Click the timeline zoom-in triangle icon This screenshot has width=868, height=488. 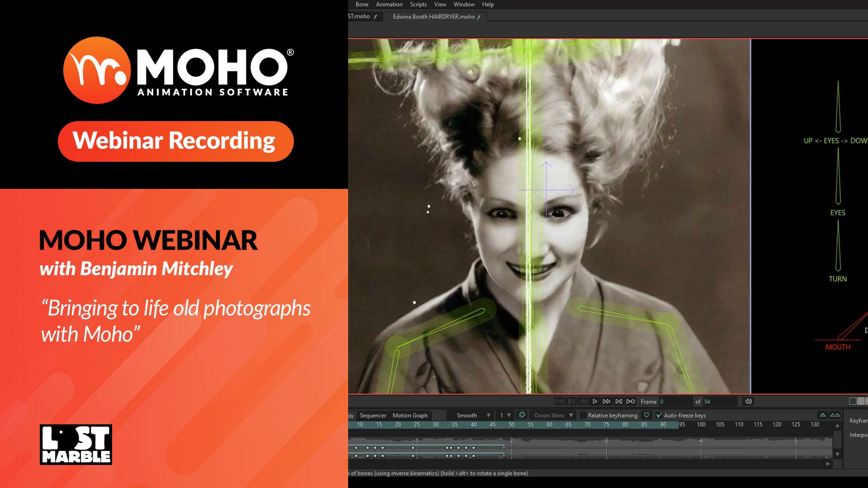coord(823,415)
